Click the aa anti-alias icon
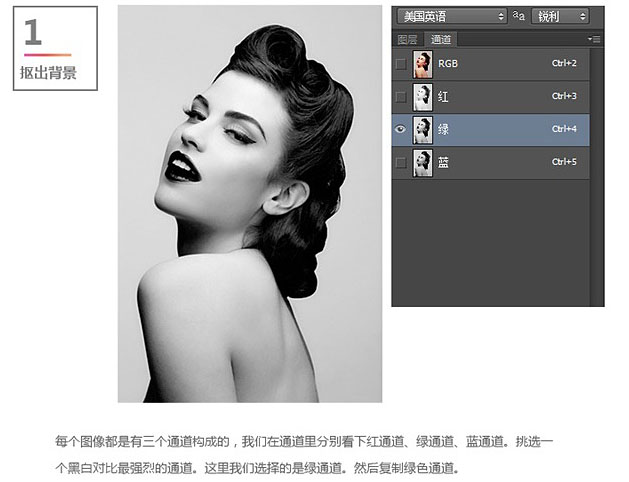 [x=518, y=16]
